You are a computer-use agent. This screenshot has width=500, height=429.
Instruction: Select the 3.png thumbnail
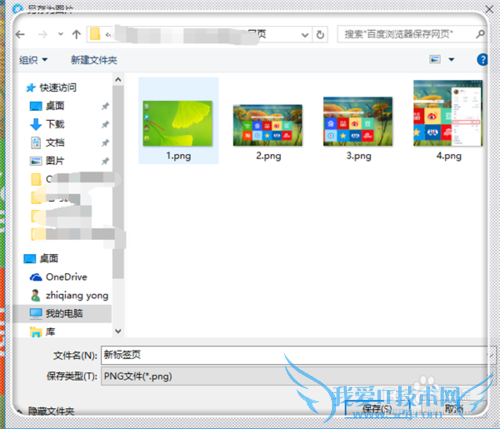click(358, 122)
